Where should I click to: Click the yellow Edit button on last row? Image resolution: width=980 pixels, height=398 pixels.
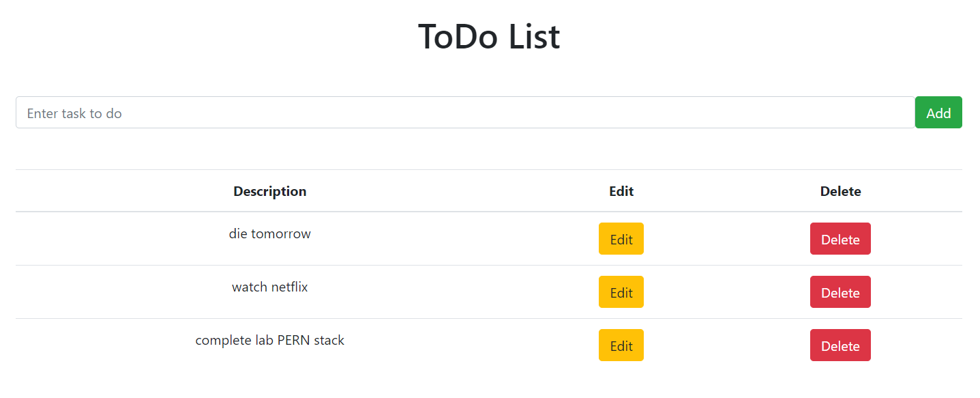(x=621, y=345)
